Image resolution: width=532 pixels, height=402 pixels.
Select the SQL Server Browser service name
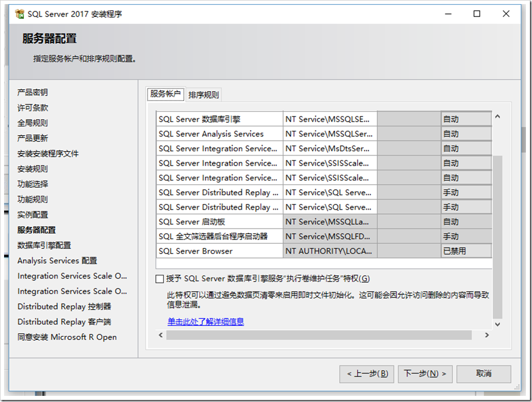pyautogui.click(x=220, y=251)
